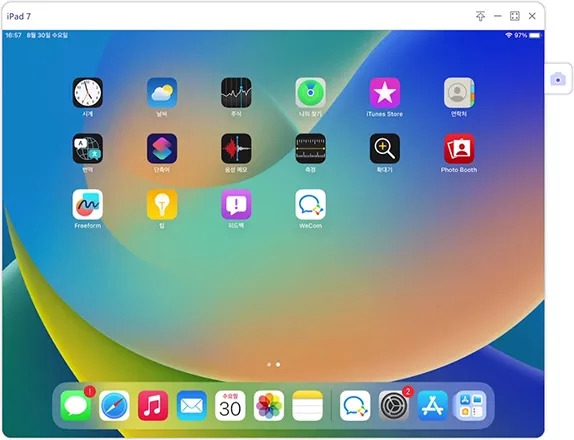Viewport: 574px width, 440px height.
Task: Open the Contacts app (연락처)
Action: click(459, 93)
